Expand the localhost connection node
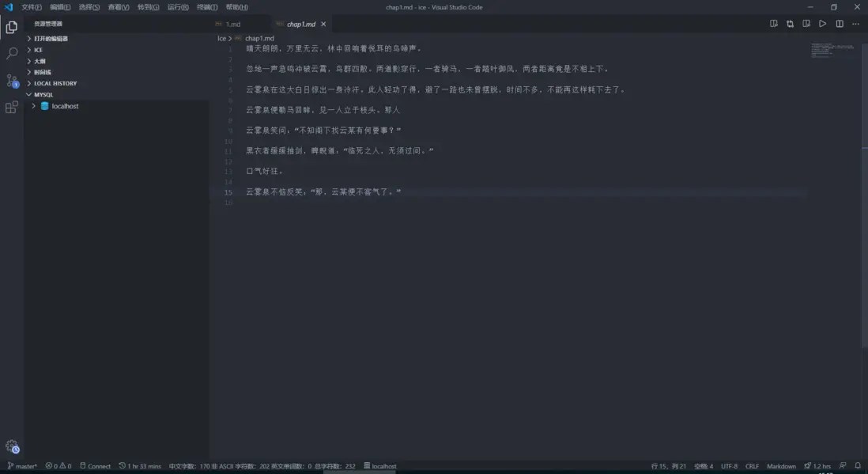Image resolution: width=868 pixels, height=474 pixels. coord(34,106)
